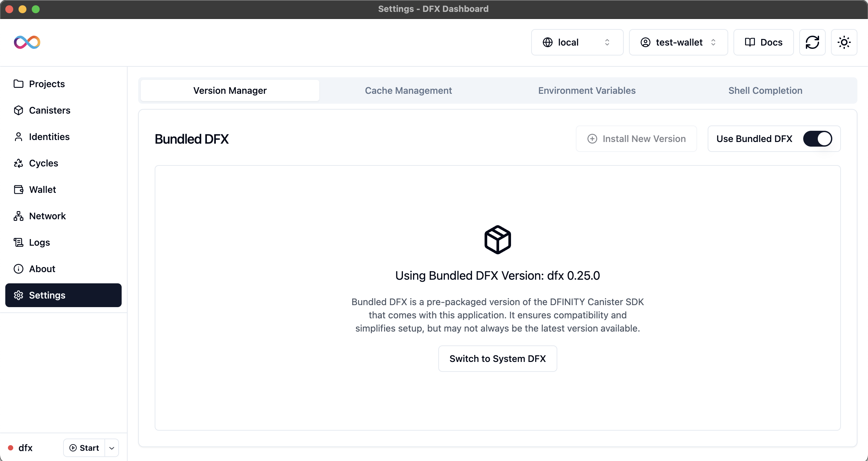Click the Install New Version button
Image resolution: width=868 pixels, height=461 pixels.
tap(636, 139)
